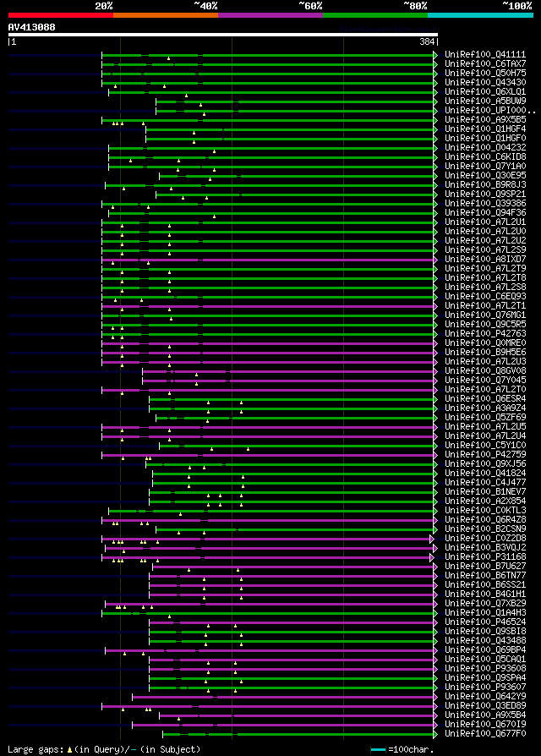Image resolution: width=541 pixels, height=756 pixels.
Task: Click the red 20% identity legend segment
Action: pos(61,15)
